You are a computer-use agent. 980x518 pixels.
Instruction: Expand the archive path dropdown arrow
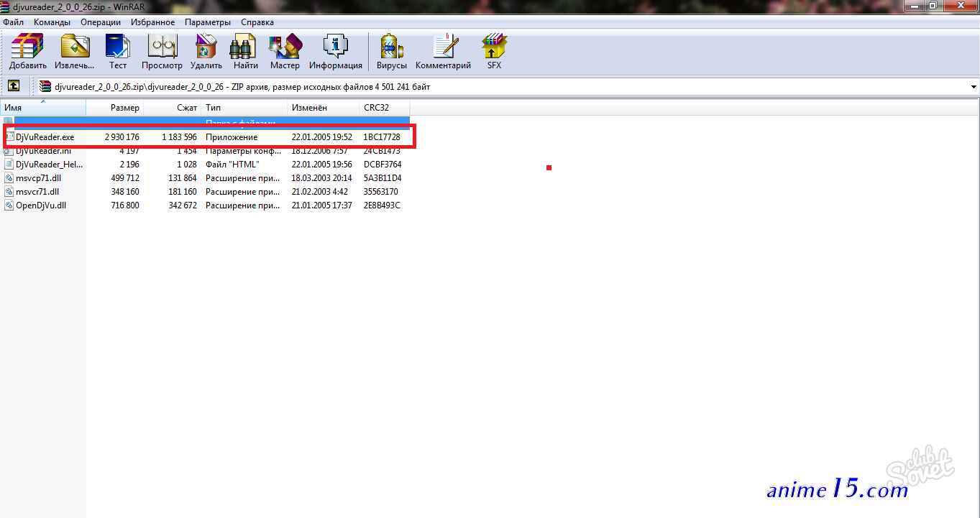tap(974, 87)
